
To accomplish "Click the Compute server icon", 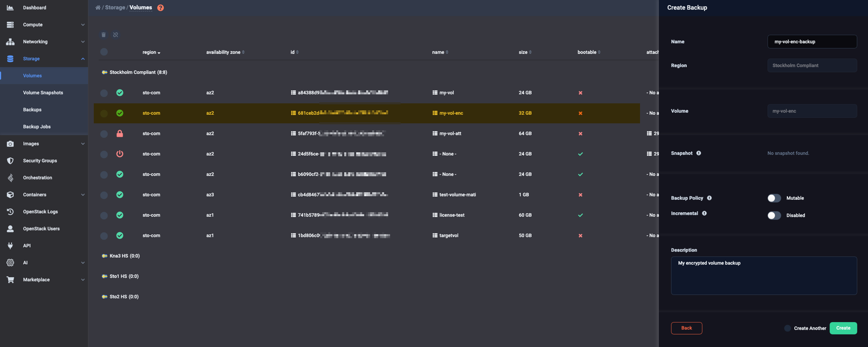I will 10,24.
